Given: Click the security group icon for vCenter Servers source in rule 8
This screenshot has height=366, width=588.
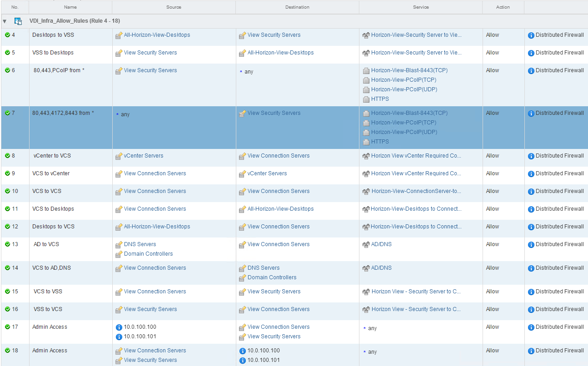Looking at the screenshot, I should click(119, 156).
